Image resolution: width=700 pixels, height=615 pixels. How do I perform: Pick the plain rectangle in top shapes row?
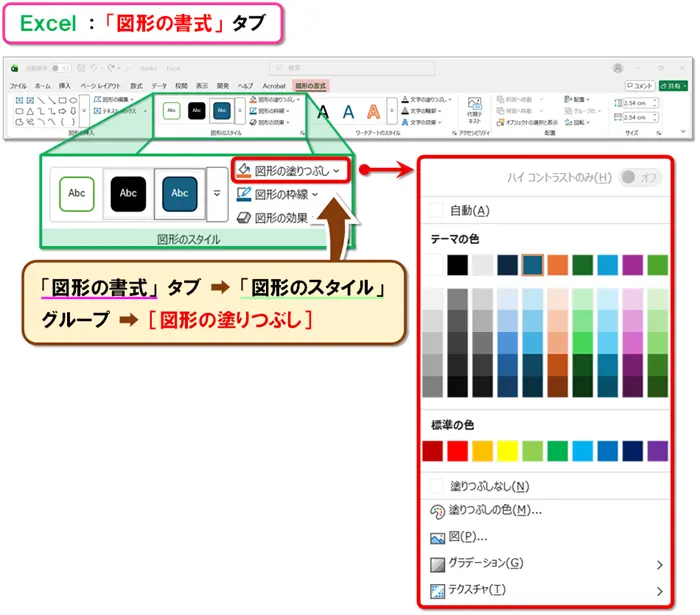click(x=62, y=100)
